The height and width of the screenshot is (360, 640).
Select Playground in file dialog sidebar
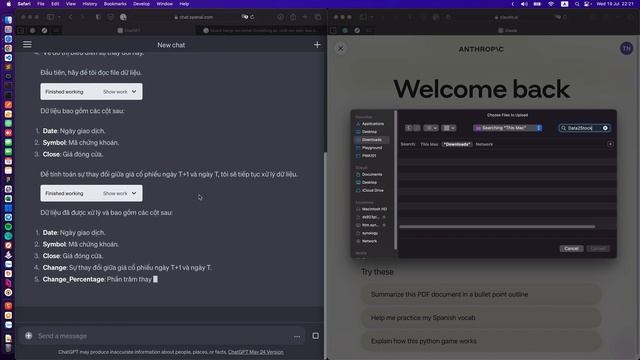point(371,148)
